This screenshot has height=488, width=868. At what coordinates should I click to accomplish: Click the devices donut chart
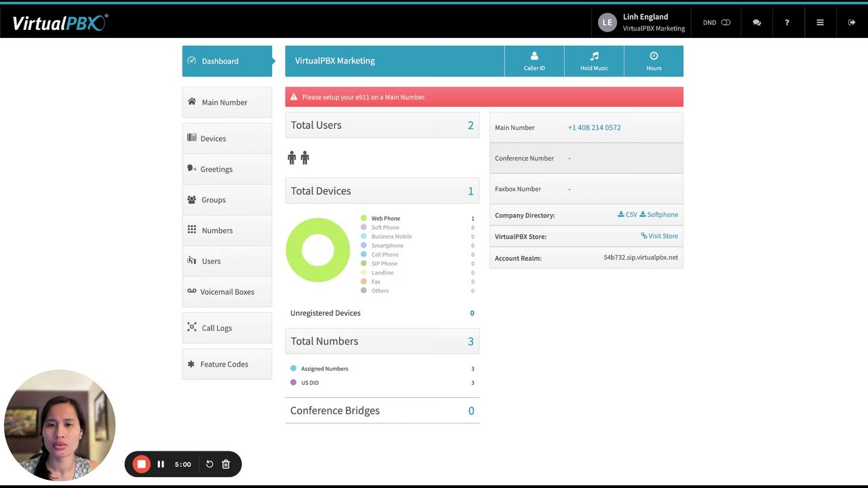tap(318, 249)
